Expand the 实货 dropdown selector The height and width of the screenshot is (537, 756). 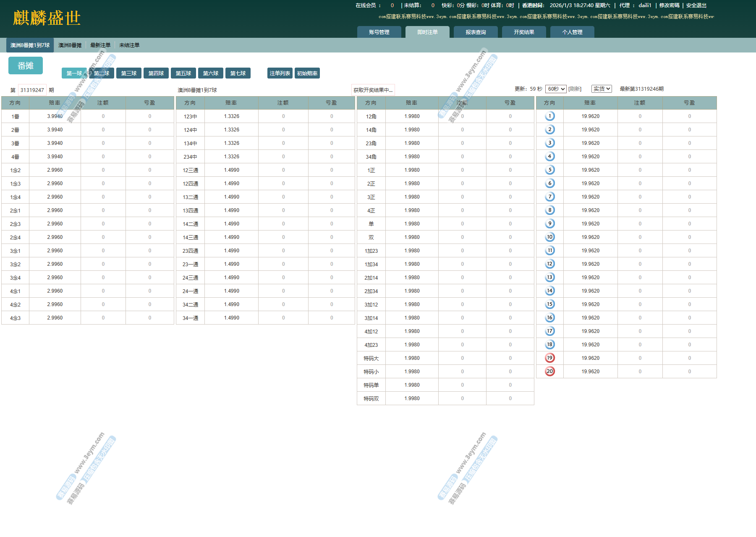(x=601, y=89)
